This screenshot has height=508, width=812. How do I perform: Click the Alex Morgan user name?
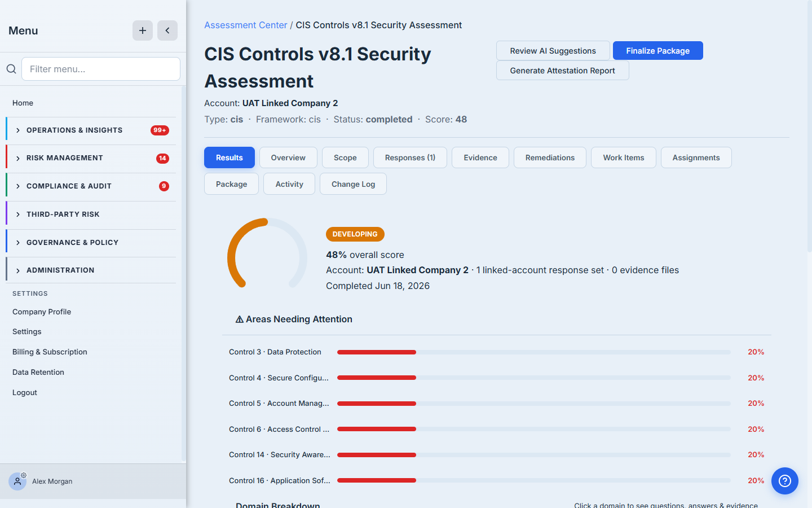coord(52,481)
